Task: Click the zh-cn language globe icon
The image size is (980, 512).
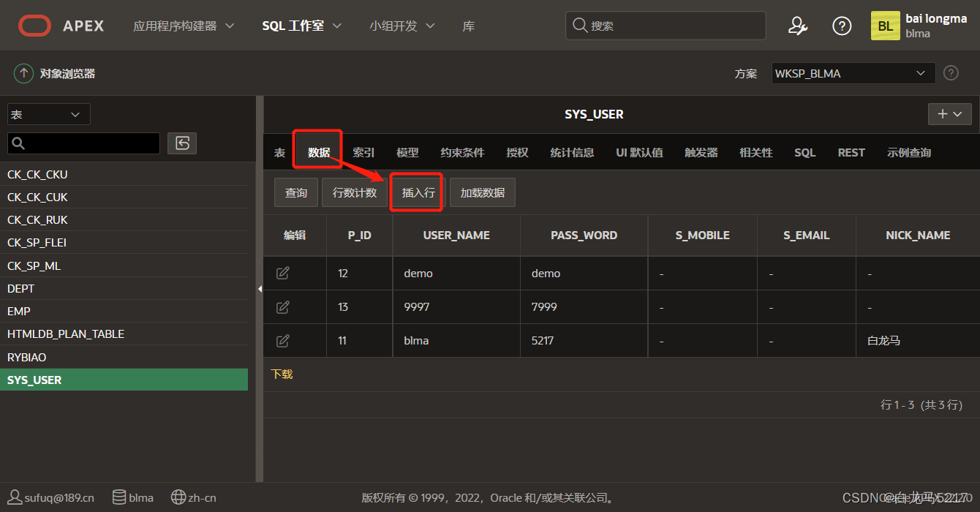Action: pos(178,497)
